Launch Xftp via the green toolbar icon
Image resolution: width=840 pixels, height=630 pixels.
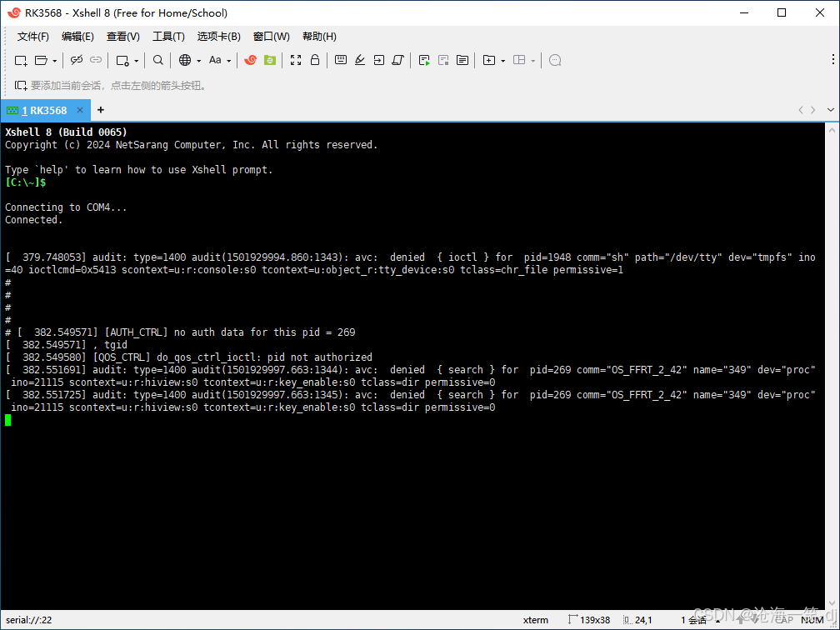pyautogui.click(x=269, y=60)
